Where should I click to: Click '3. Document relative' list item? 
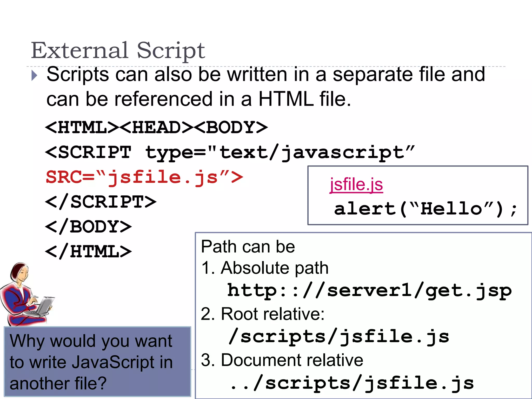point(282,360)
